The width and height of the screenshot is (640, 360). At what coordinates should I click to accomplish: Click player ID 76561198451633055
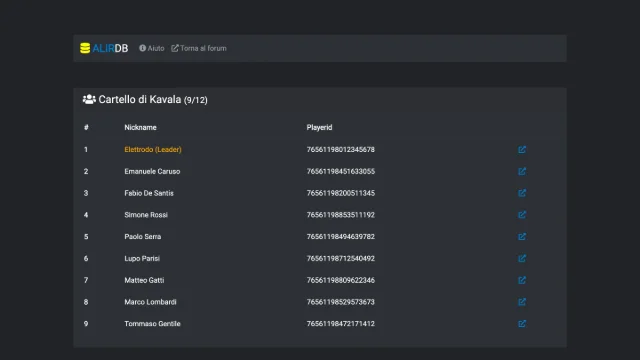tap(340, 171)
